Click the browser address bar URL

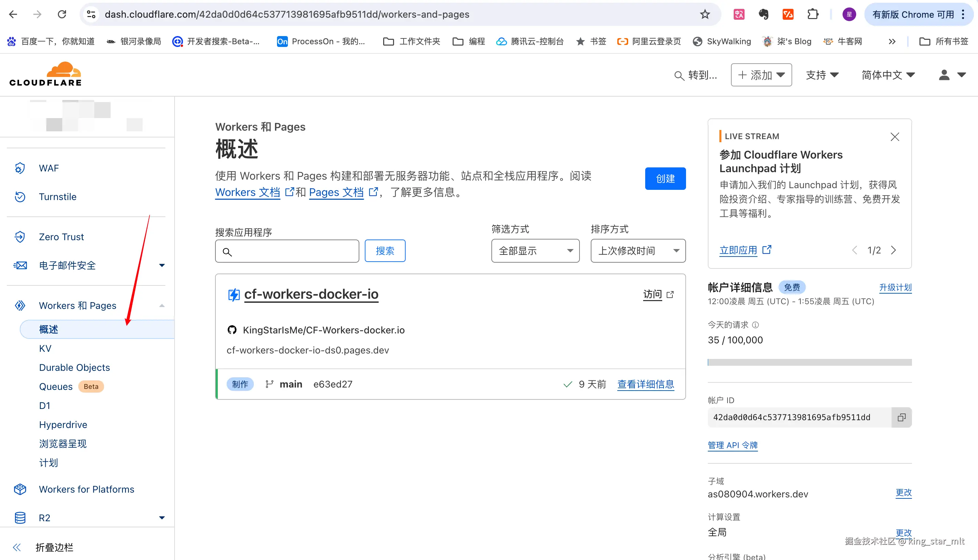click(x=287, y=15)
